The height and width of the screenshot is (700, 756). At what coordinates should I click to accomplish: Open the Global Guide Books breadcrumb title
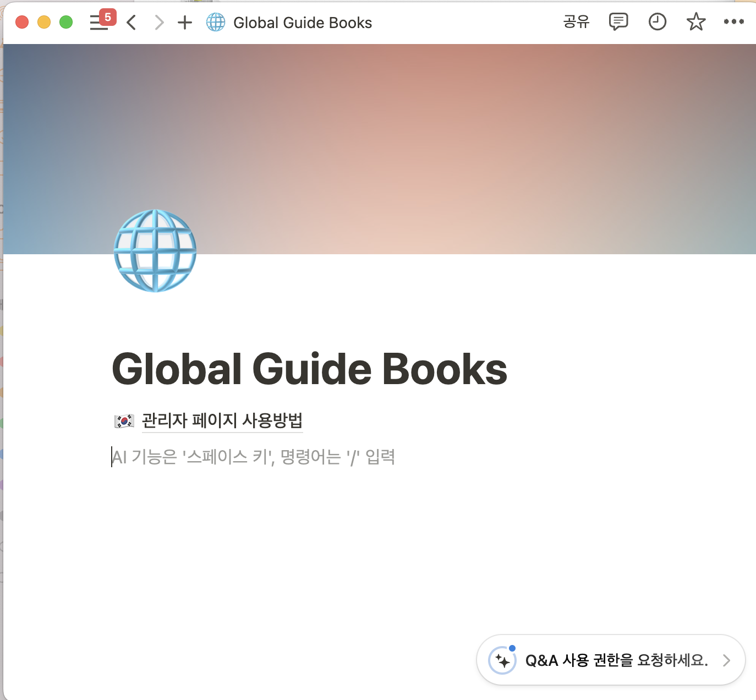303,23
